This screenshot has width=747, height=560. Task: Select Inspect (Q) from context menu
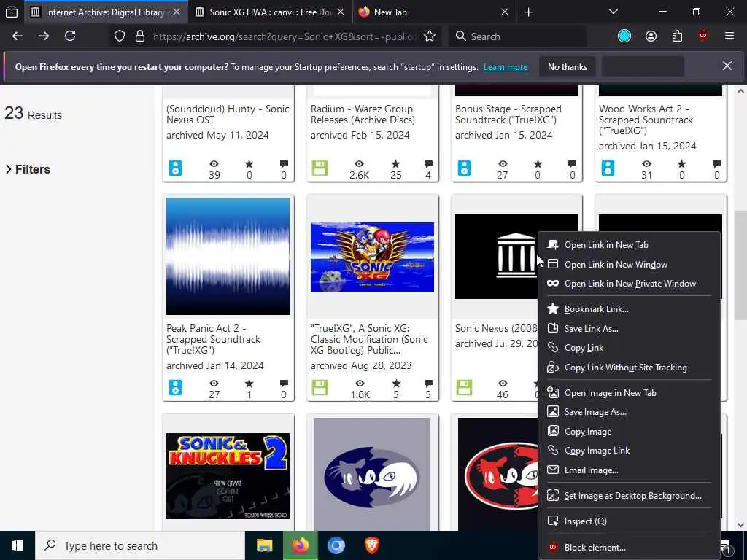click(629, 521)
